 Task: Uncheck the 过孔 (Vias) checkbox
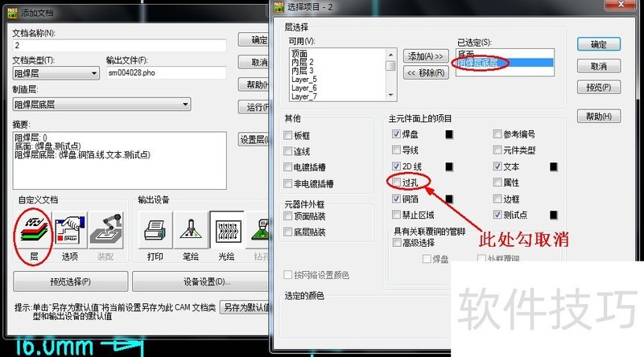click(396, 183)
